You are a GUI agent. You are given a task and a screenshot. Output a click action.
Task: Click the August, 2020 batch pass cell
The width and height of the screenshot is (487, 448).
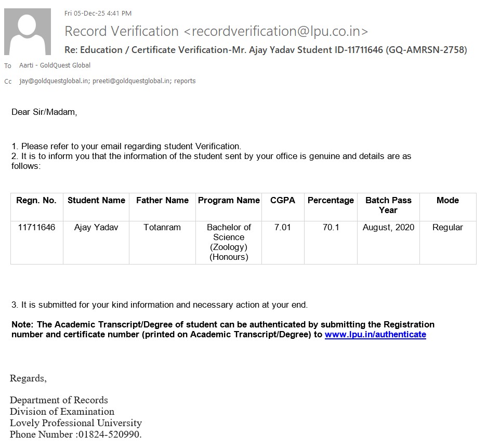click(x=388, y=228)
